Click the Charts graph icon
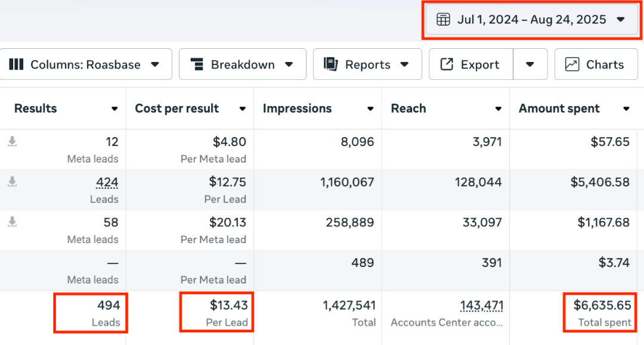 click(572, 64)
